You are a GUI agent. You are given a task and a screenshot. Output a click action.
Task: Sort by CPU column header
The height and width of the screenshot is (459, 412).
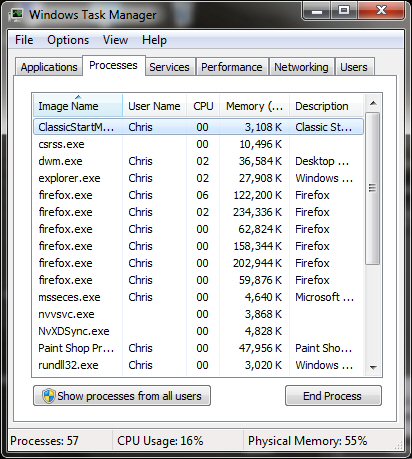click(203, 106)
